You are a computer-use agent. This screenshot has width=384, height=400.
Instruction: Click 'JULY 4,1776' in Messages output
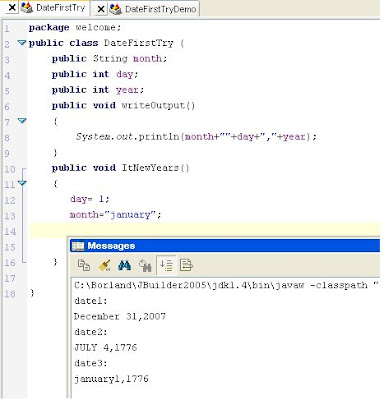tap(106, 348)
